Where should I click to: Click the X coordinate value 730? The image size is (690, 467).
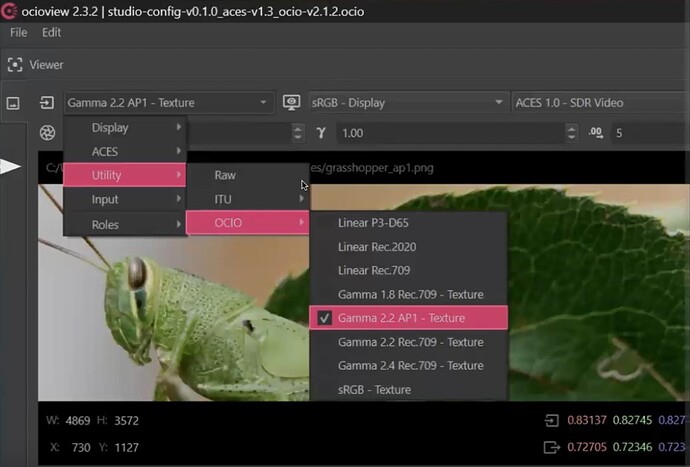[81, 448]
